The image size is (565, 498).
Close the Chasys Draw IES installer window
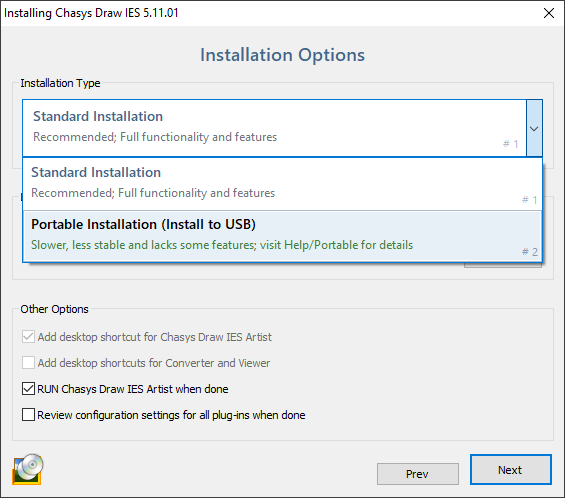(x=548, y=13)
